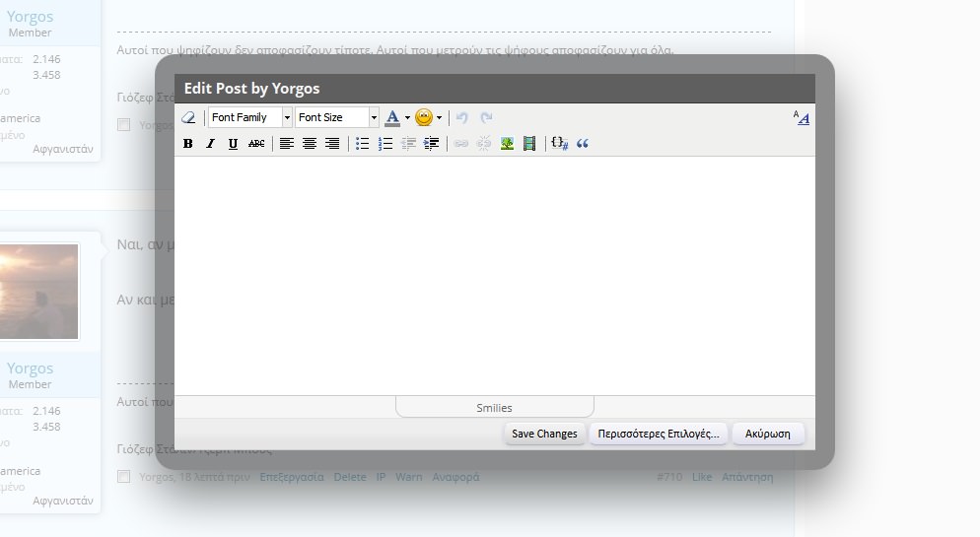Click Περισσότερες Επιλογές button

[x=659, y=434]
